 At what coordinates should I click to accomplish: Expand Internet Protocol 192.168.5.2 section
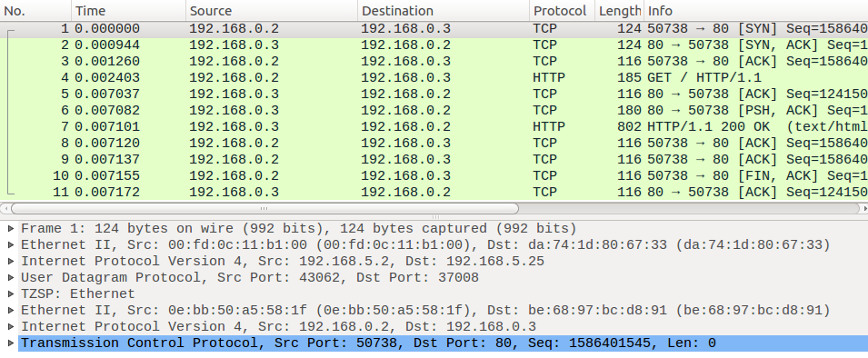click(x=11, y=261)
